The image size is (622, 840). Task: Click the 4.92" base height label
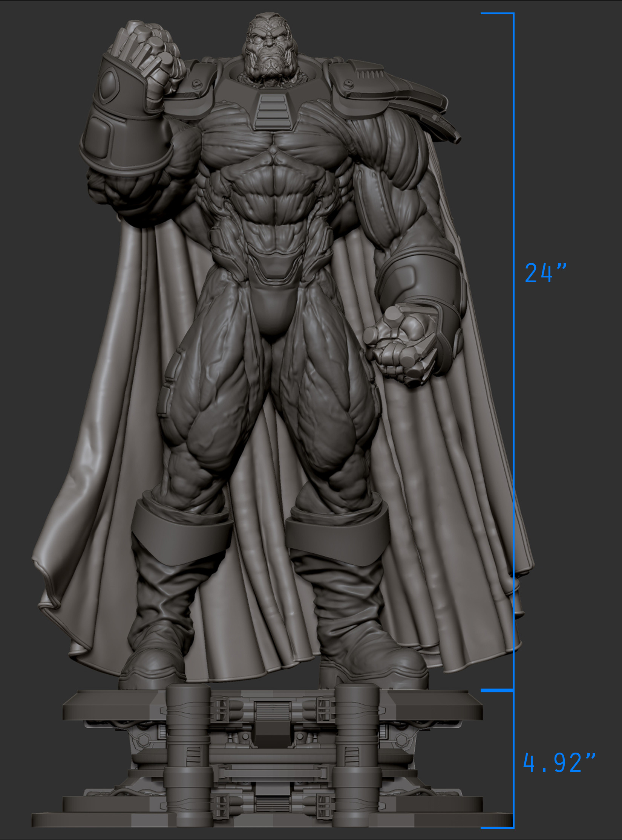pyautogui.click(x=559, y=763)
